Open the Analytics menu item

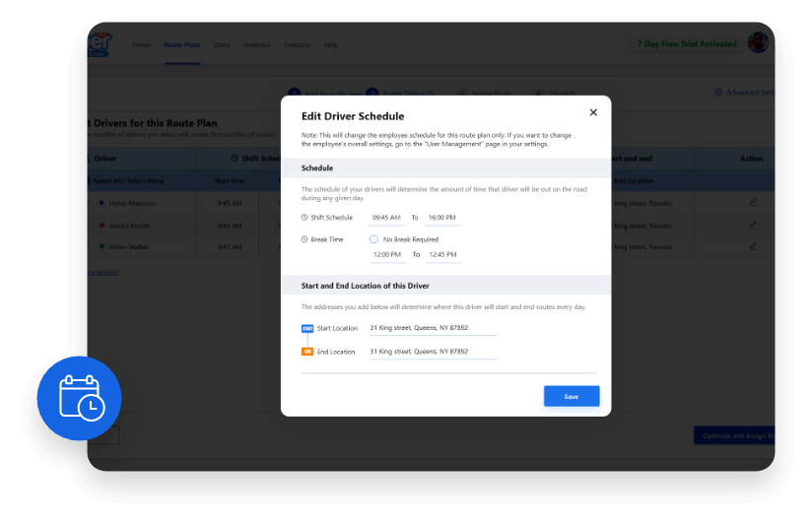coord(257,45)
